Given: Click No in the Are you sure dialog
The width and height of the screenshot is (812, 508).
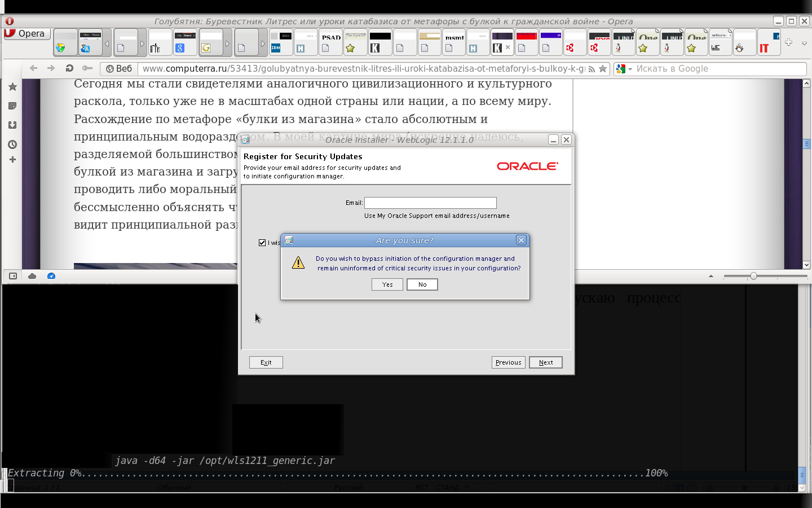Looking at the screenshot, I should click(x=422, y=284).
